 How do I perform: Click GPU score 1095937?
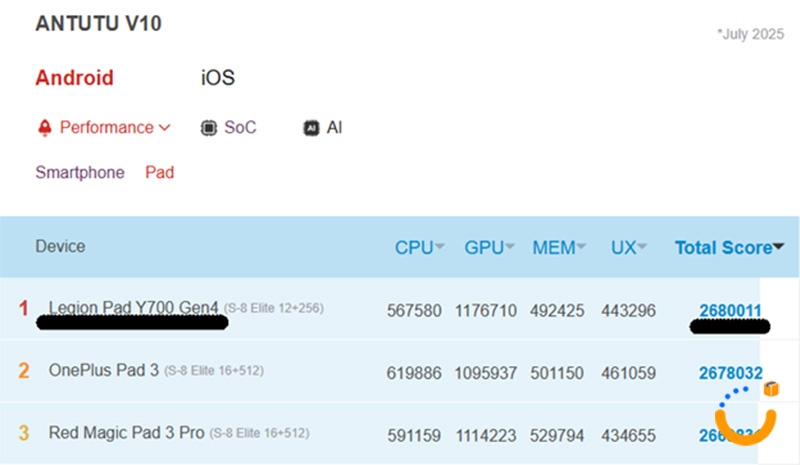pos(486,373)
